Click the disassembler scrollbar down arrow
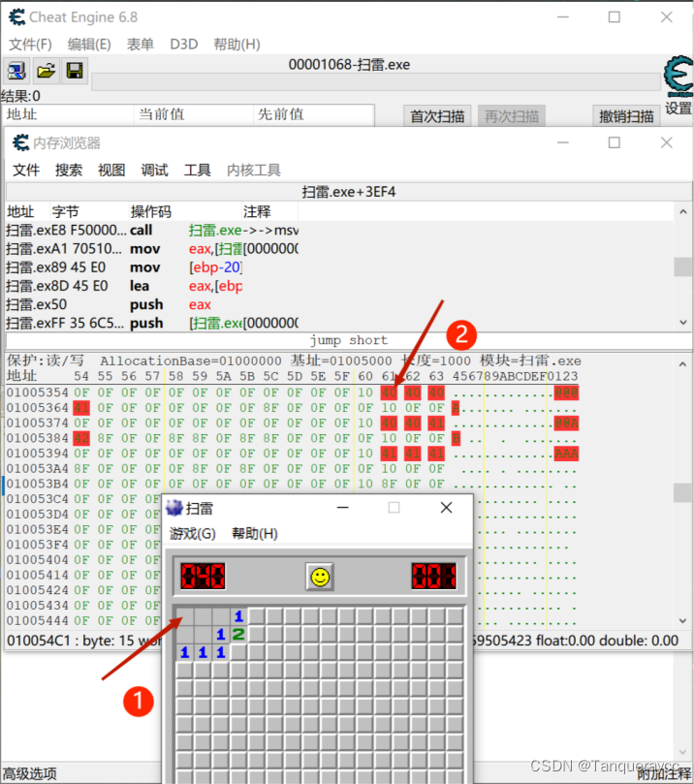 click(x=683, y=323)
